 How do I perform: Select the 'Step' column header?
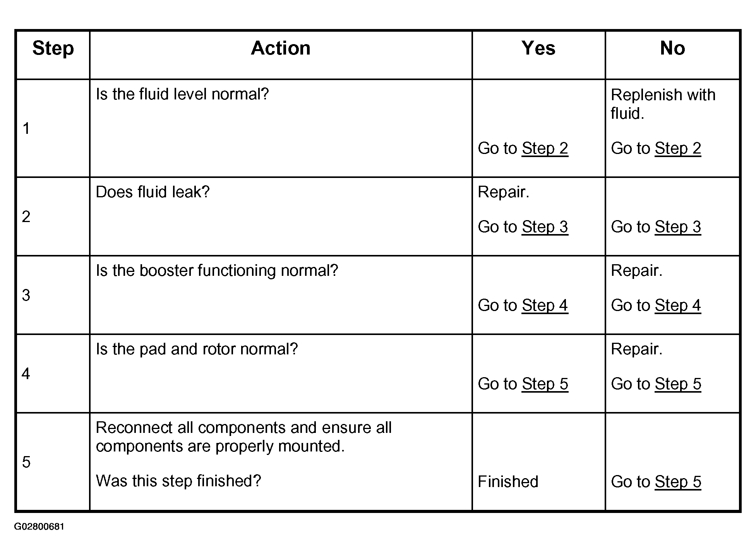[x=53, y=49]
